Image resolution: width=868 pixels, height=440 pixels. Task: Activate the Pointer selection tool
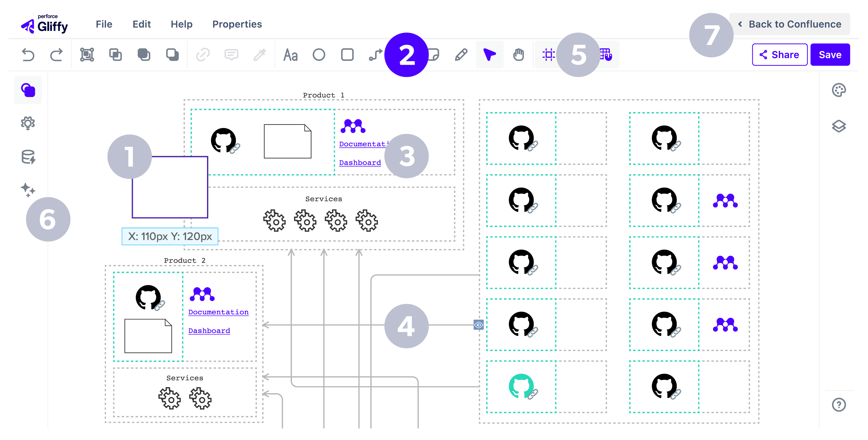click(x=489, y=55)
